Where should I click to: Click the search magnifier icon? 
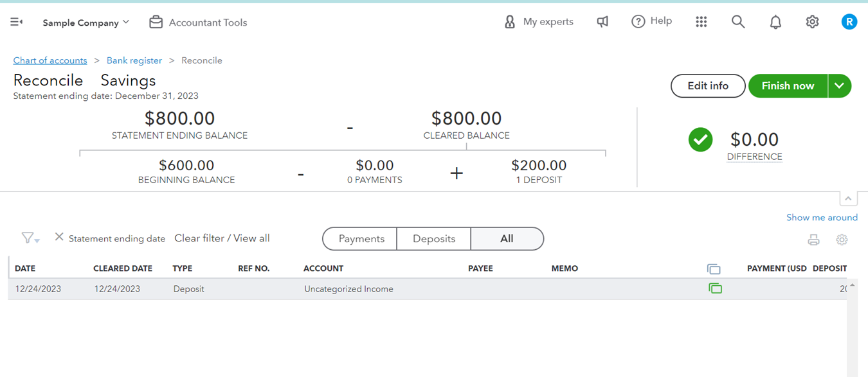[738, 22]
